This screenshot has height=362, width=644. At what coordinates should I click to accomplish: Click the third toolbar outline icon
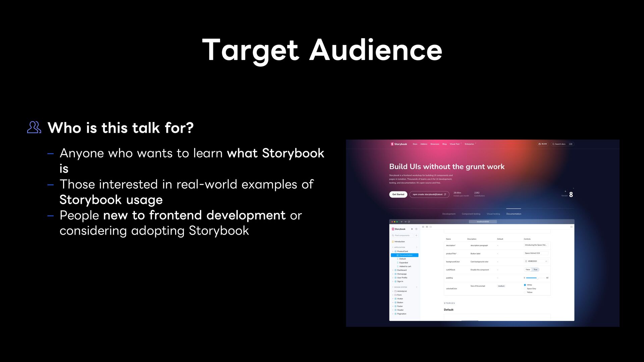click(x=431, y=227)
